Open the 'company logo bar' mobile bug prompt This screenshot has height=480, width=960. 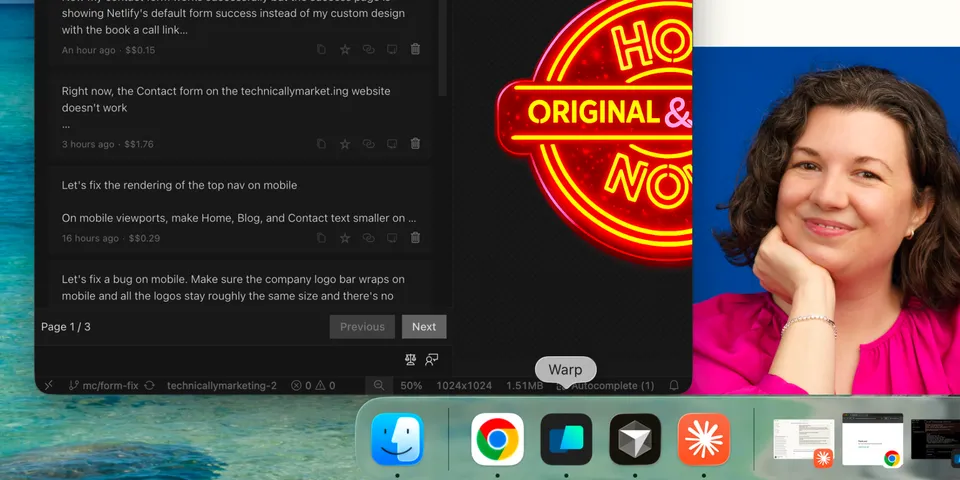(x=233, y=287)
